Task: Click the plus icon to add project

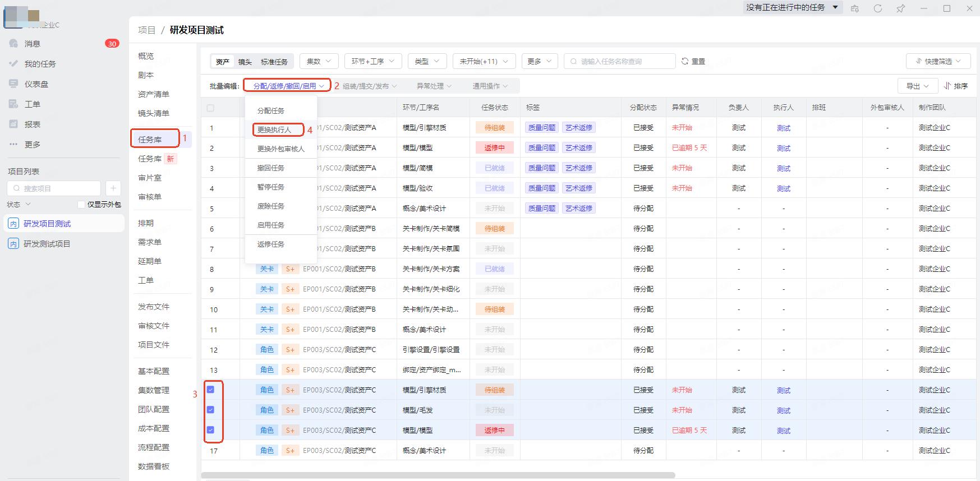Action: [113, 188]
